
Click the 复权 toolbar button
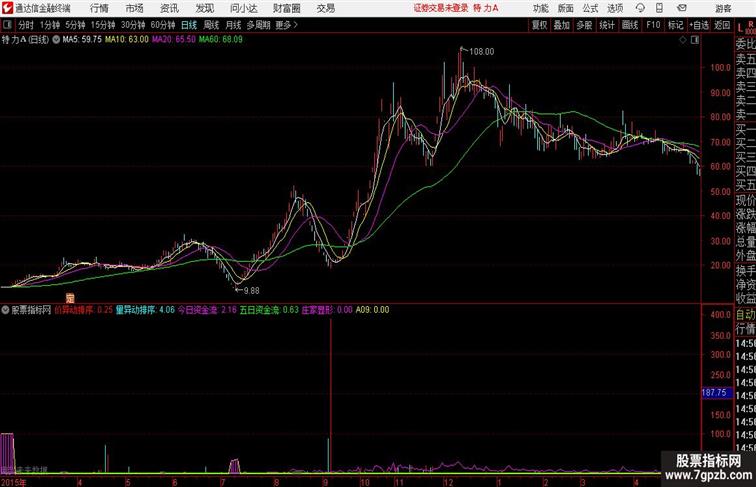tap(540, 25)
